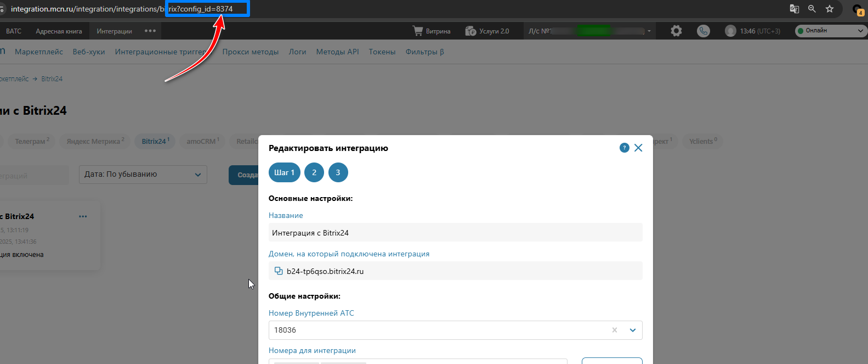
Task: Click the browser extension icon with badge 4
Action: pos(858,9)
